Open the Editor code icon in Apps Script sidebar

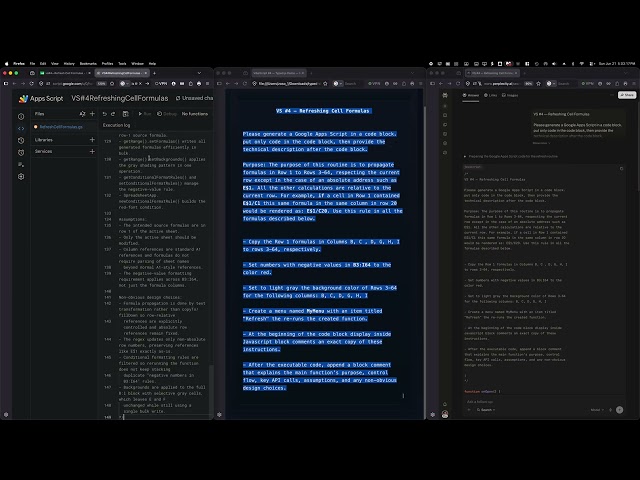pos(21,128)
